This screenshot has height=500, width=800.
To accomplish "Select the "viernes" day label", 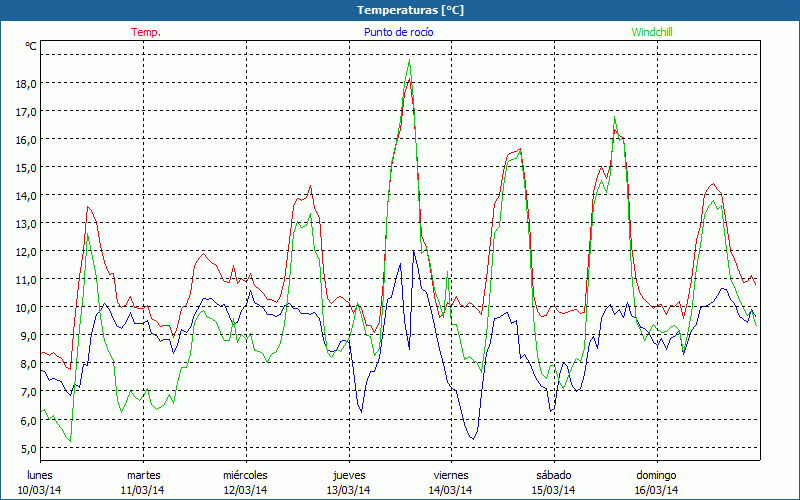I will (x=450, y=475).
